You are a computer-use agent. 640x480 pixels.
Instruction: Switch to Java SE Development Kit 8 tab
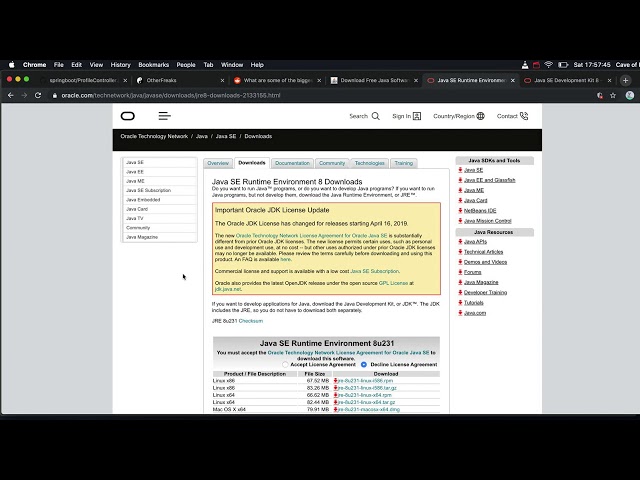coord(567,80)
